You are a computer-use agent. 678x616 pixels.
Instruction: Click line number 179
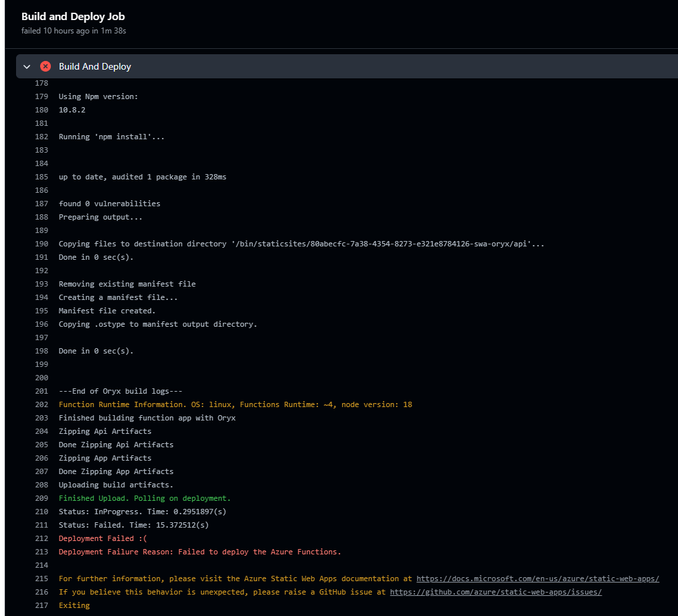click(x=41, y=96)
